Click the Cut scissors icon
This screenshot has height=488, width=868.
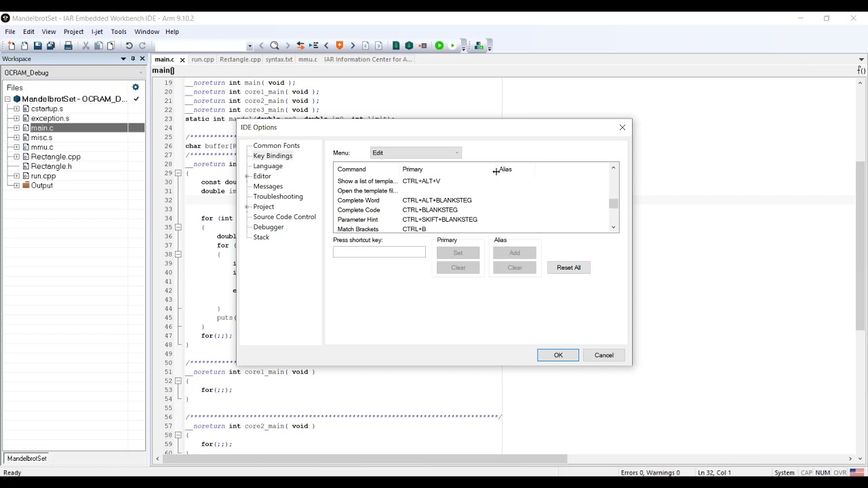click(x=85, y=45)
